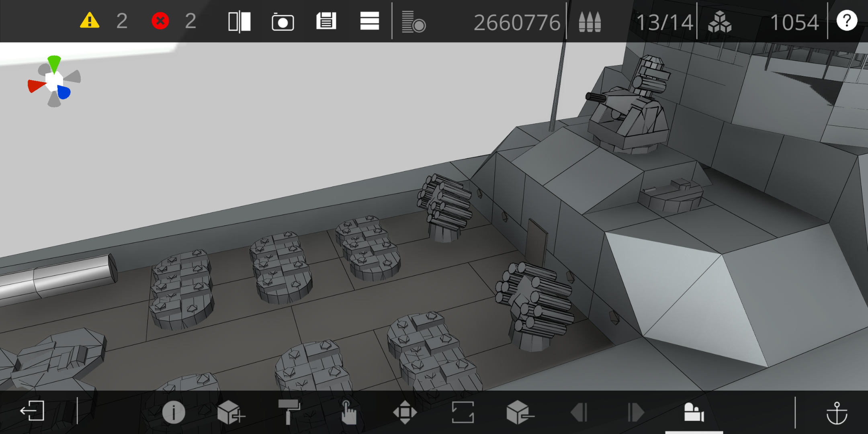The height and width of the screenshot is (434, 868).
Task: Click the stacked blocks count icon
Action: coord(720,22)
